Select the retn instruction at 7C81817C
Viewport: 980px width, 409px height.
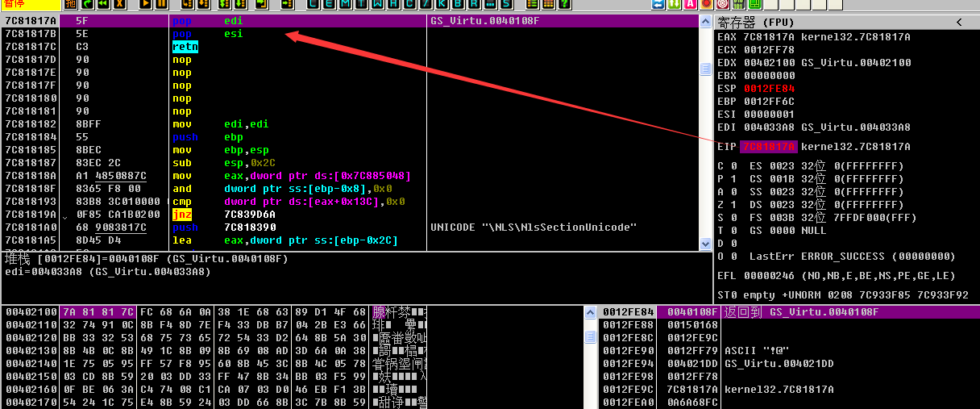click(x=185, y=47)
